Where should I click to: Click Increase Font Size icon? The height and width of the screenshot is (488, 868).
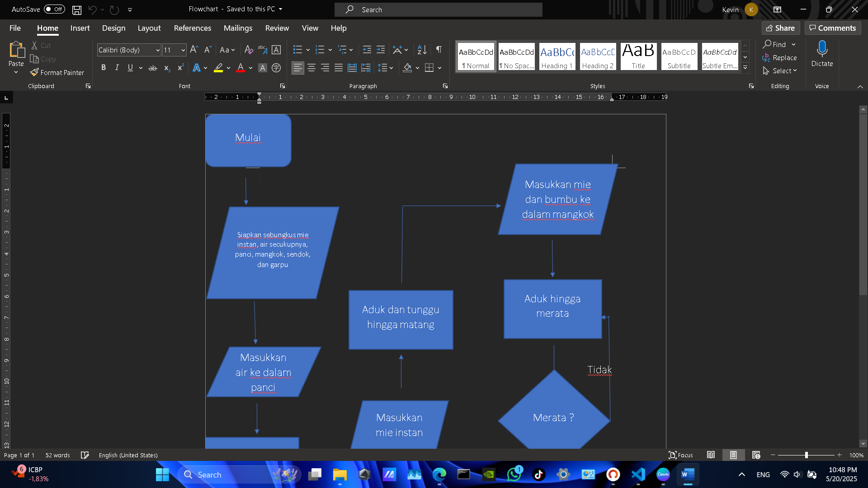click(194, 50)
